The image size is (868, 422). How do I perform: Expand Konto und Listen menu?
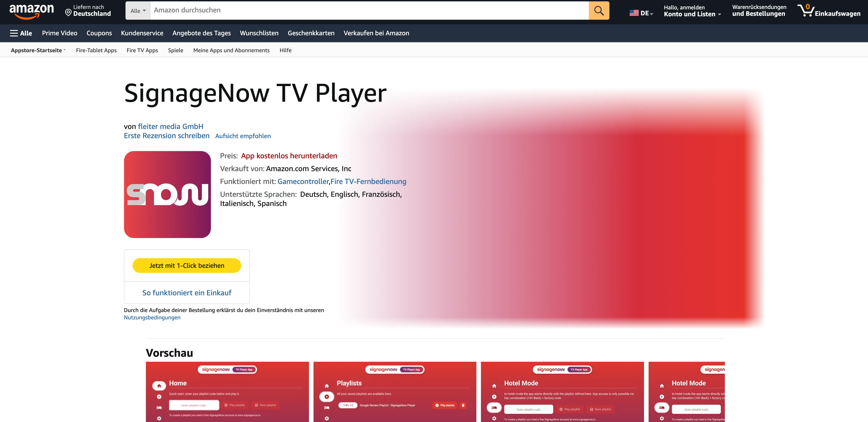(692, 11)
